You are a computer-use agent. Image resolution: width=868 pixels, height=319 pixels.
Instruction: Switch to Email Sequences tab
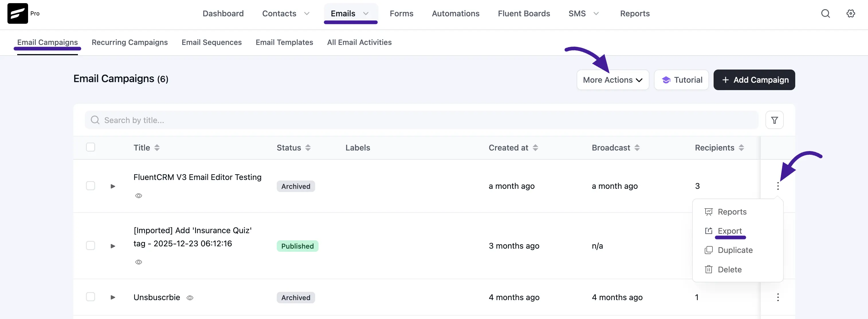[212, 42]
